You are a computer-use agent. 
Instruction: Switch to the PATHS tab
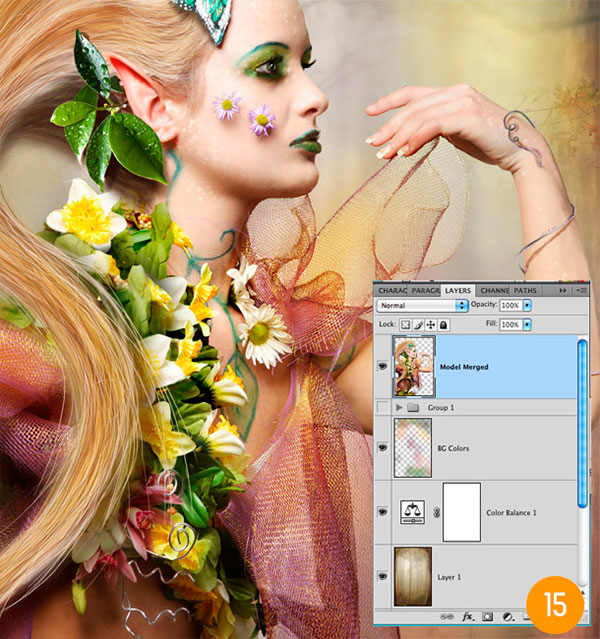[525, 291]
